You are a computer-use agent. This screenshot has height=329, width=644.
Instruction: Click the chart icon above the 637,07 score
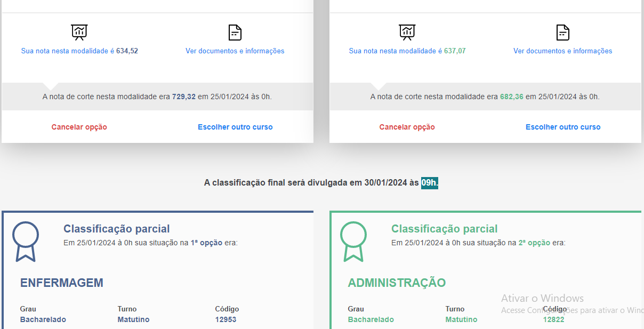(x=407, y=32)
